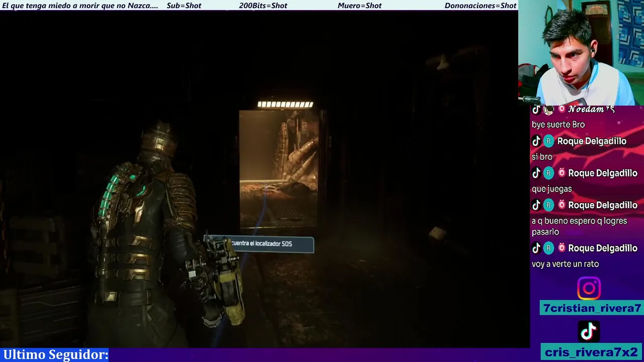Open the cris_rivera7x2 TikTok handle

[592, 352]
